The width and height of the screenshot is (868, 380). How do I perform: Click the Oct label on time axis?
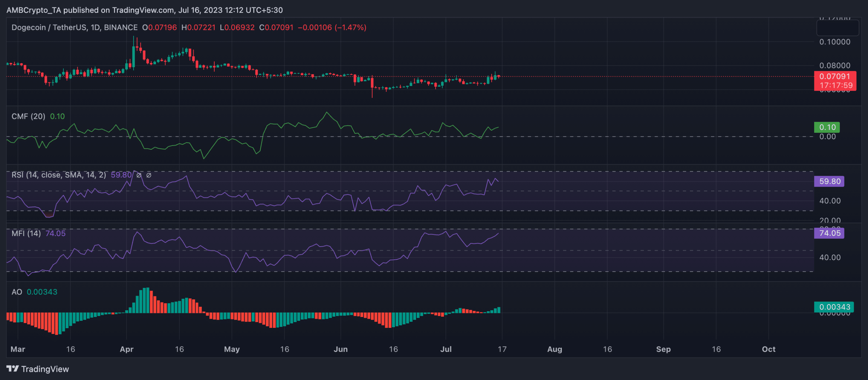769,349
